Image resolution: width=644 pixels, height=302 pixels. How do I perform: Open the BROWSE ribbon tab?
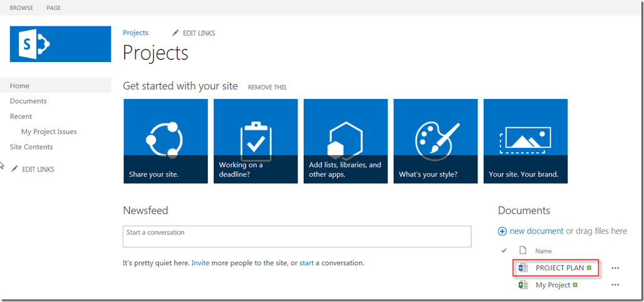21,8
